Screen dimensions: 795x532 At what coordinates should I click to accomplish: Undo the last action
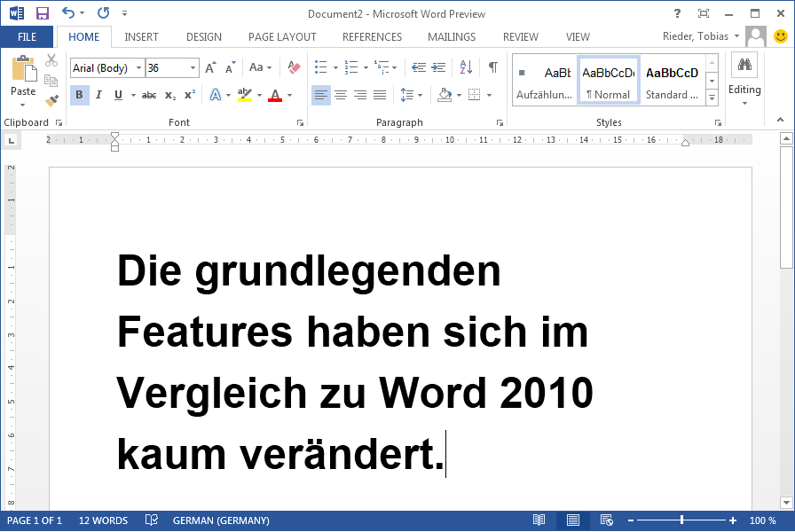[x=67, y=13]
